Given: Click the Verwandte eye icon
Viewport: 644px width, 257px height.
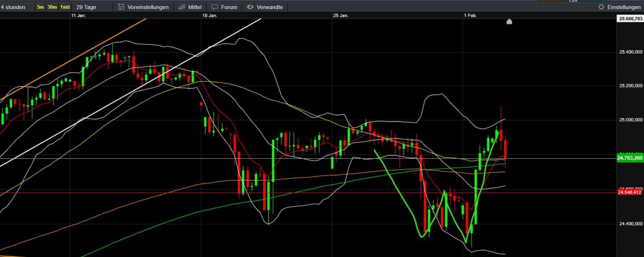Looking at the screenshot, I should tap(250, 7).
